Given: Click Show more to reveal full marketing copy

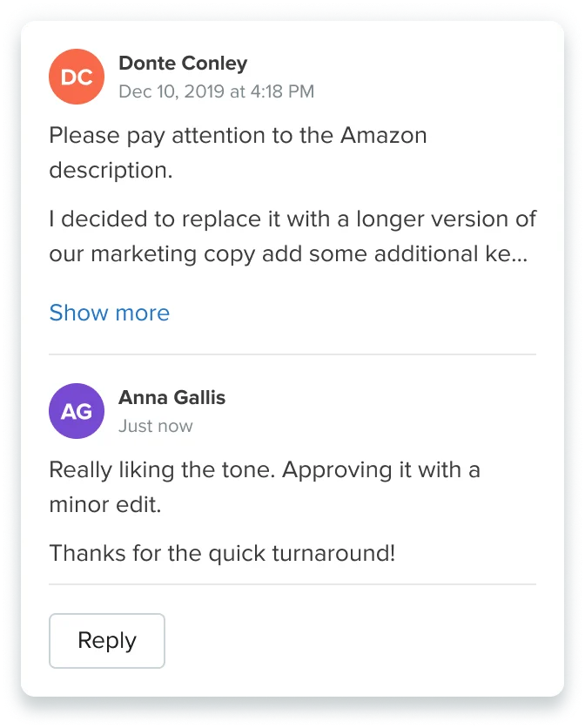Looking at the screenshot, I should tap(110, 313).
